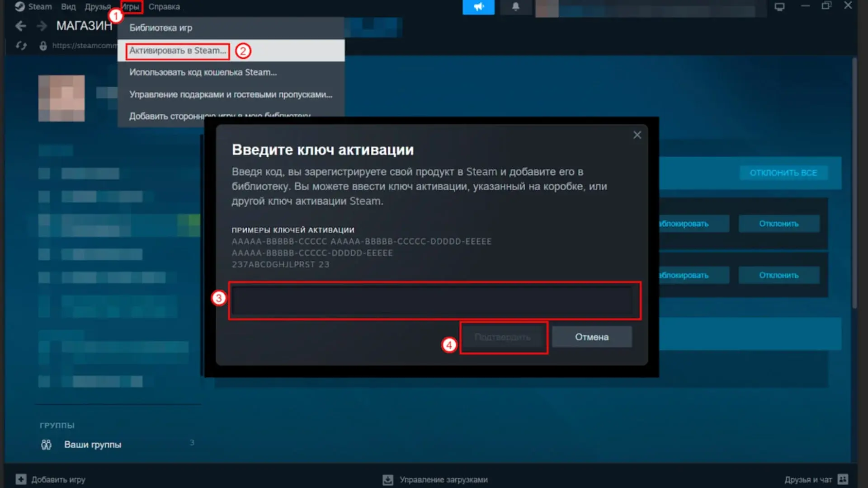868x488 pixels.
Task: Open the Справка menu
Action: click(x=164, y=7)
